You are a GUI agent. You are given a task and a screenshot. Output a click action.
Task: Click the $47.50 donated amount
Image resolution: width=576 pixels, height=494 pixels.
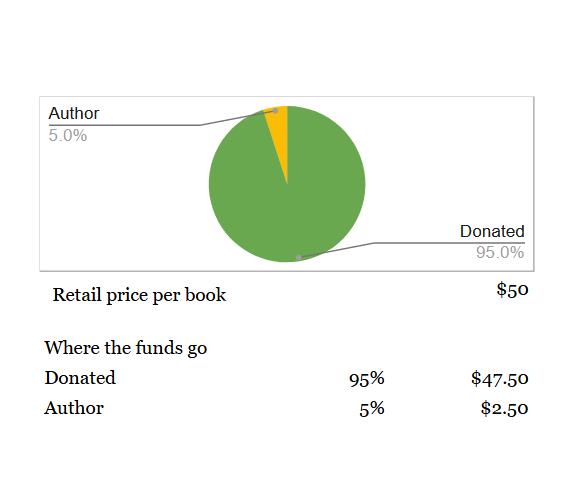500,379
